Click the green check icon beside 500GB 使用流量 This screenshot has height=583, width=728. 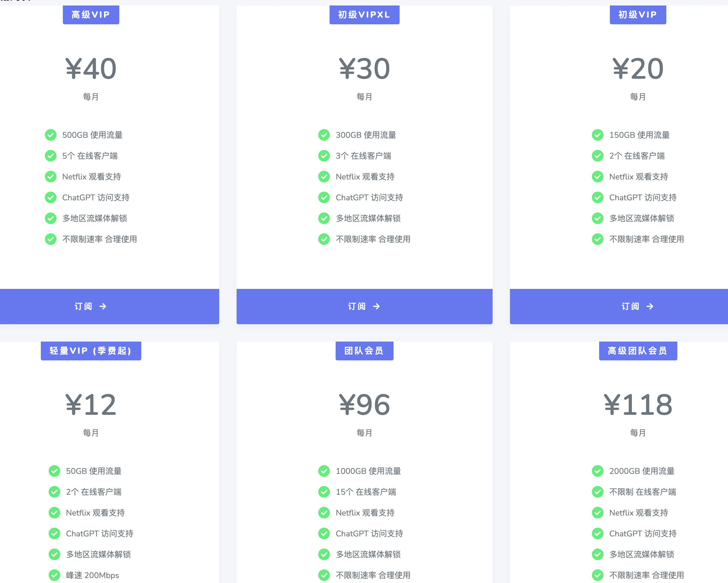pyautogui.click(x=51, y=135)
